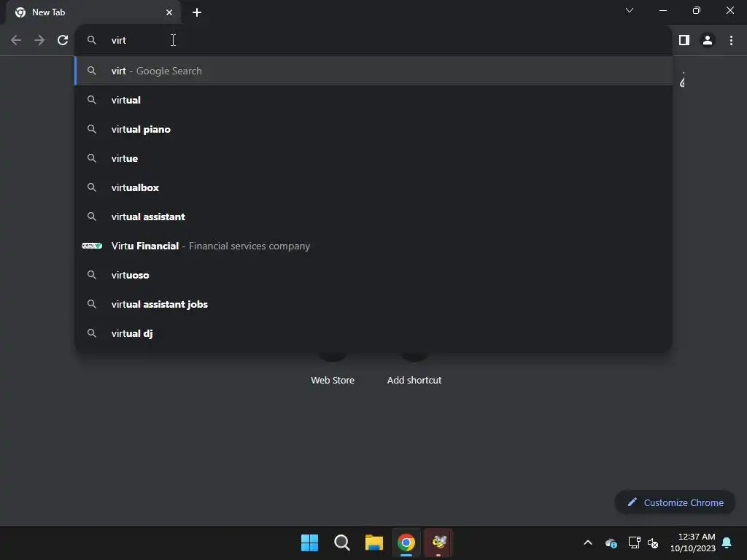The width and height of the screenshot is (747, 560).
Task: Choose the 'virtue' suggestion
Action: tap(373, 158)
